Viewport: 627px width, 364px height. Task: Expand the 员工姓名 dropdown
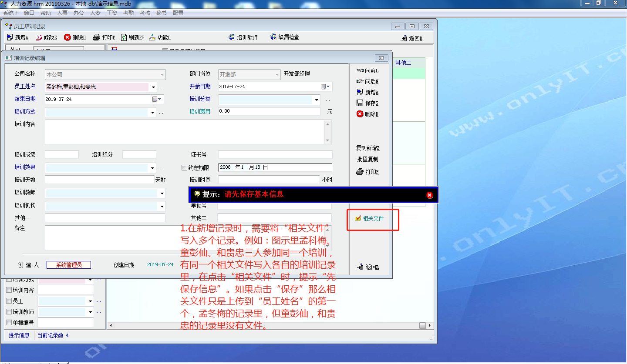153,87
